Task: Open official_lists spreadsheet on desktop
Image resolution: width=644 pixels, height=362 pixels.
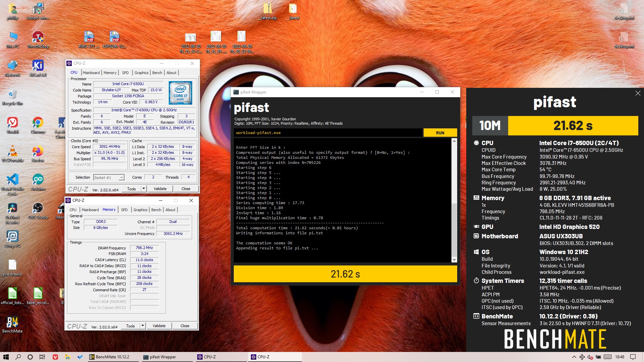Action: (12, 296)
